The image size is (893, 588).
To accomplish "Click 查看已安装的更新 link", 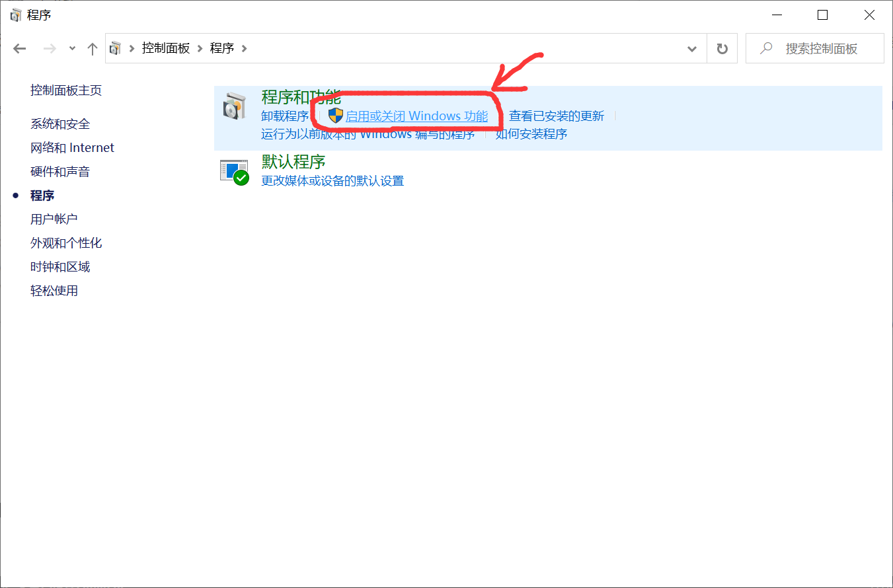I will [x=557, y=116].
